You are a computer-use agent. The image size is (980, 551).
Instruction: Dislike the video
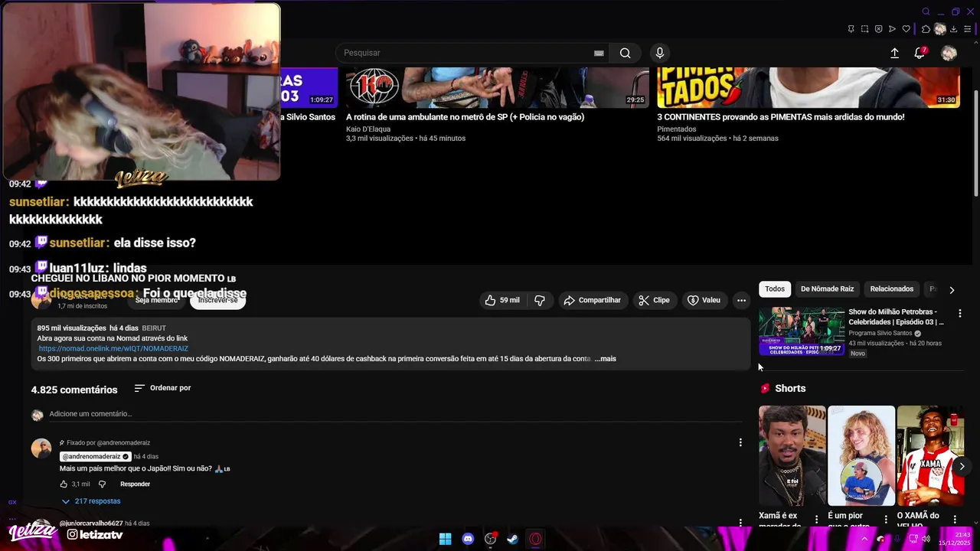click(x=540, y=300)
